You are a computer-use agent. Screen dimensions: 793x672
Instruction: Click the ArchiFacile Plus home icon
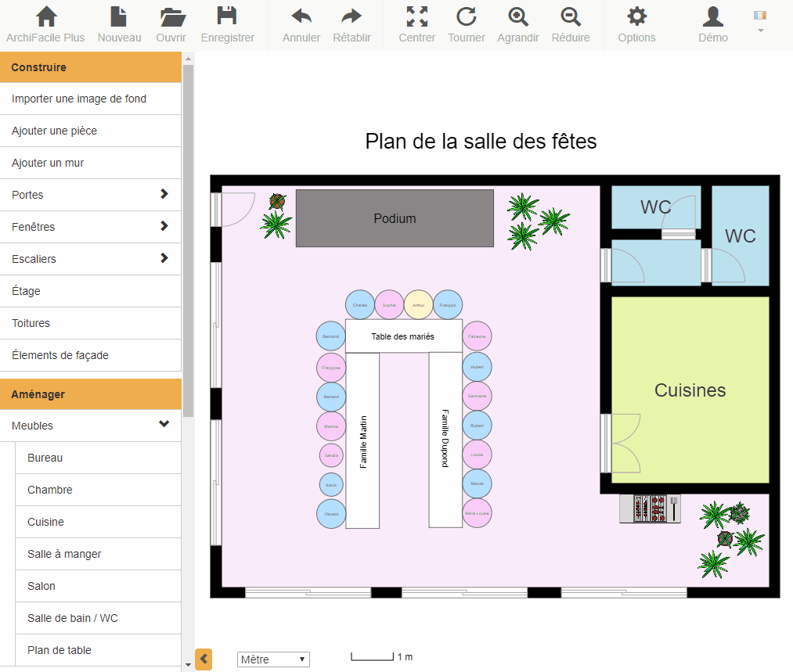[x=45, y=17]
